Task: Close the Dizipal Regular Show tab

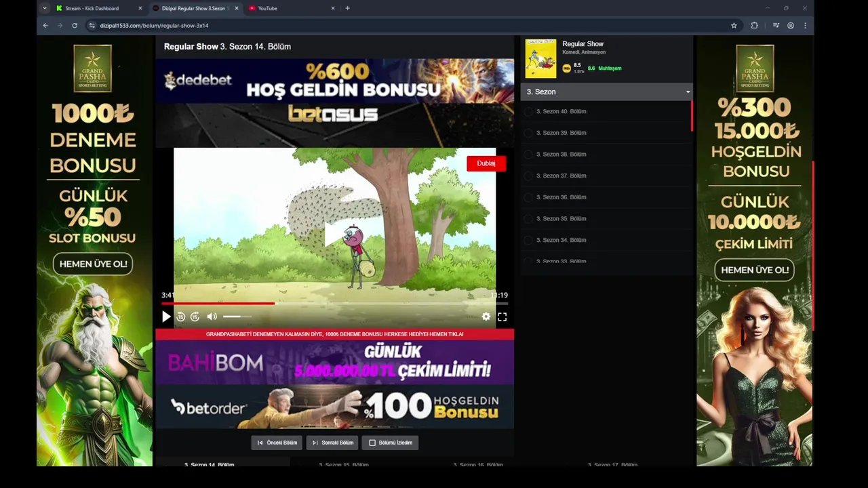Action: 237,8
